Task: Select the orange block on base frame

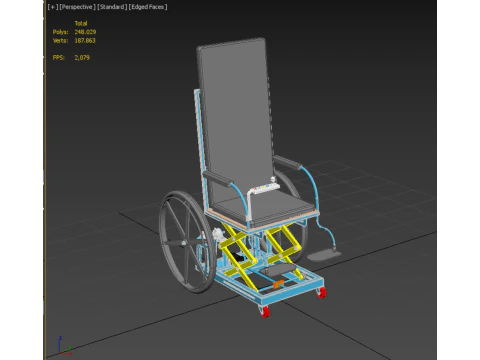Action: point(278,284)
